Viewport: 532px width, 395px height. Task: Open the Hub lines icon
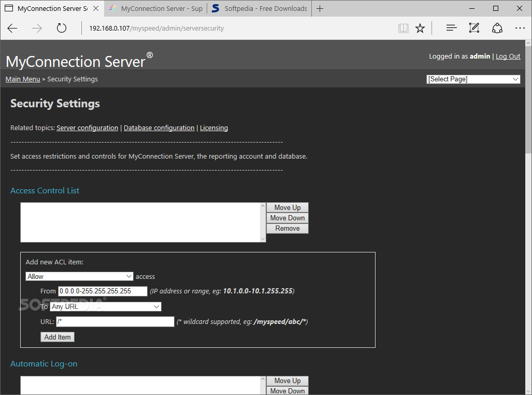(x=451, y=28)
